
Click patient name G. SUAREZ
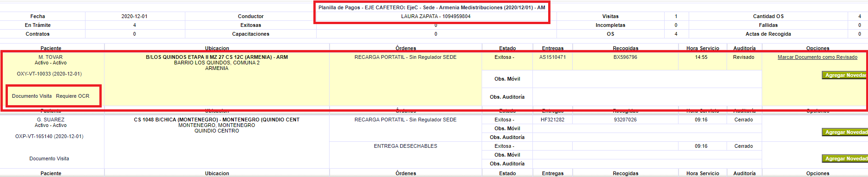tap(50, 120)
